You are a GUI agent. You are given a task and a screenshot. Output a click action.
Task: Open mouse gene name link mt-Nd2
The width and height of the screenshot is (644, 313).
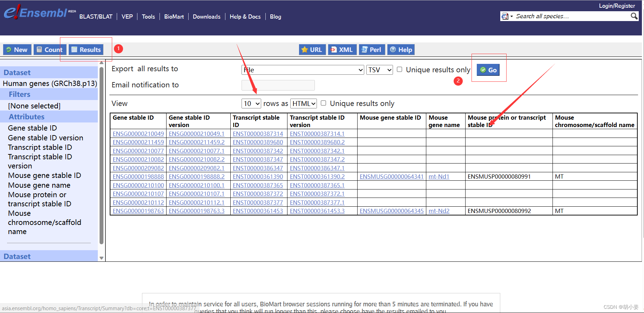pyautogui.click(x=439, y=211)
